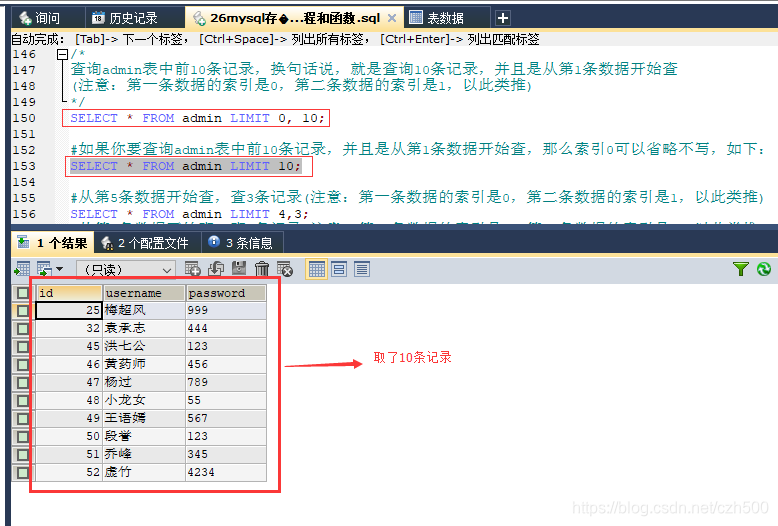Check the row checkbox for 虚竹

tap(23, 472)
